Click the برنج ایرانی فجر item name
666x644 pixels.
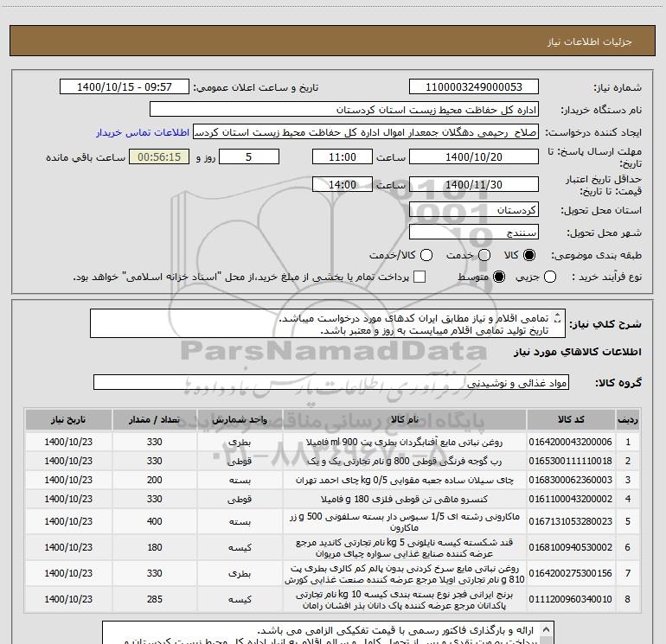(405, 599)
